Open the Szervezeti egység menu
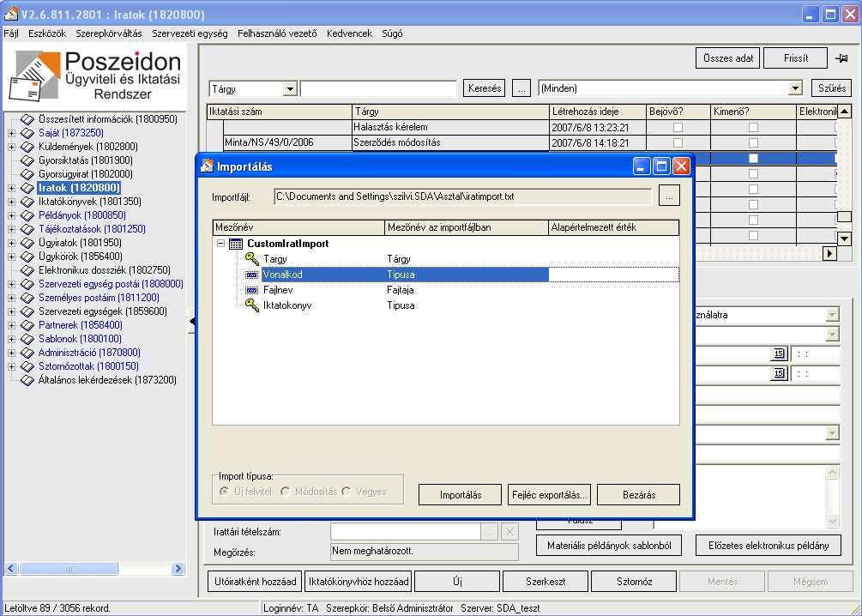Screen dimensions: 862x616 coord(190,33)
